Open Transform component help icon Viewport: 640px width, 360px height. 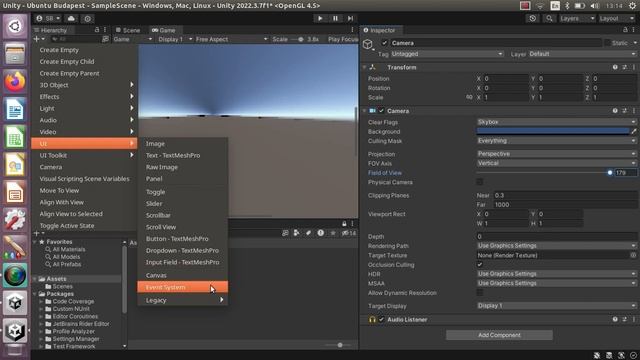(x=615, y=67)
